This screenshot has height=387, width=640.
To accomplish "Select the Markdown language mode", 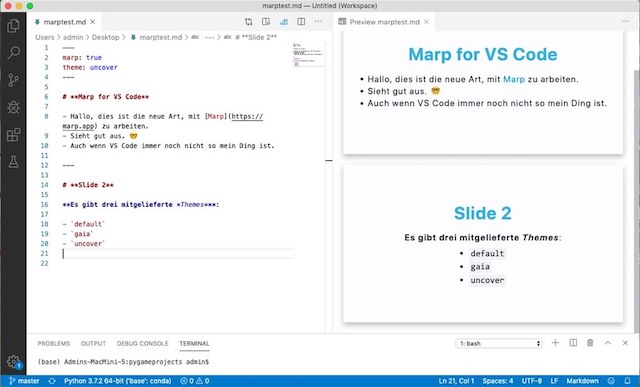I will click(x=582, y=381).
